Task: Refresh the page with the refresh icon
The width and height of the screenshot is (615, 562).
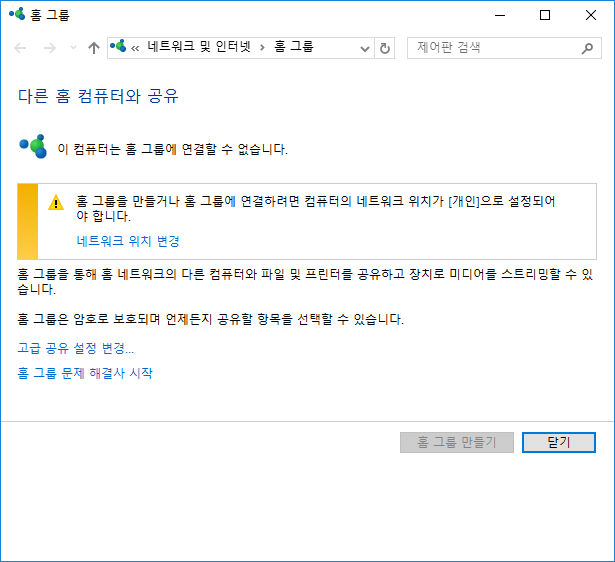Action: click(385, 48)
